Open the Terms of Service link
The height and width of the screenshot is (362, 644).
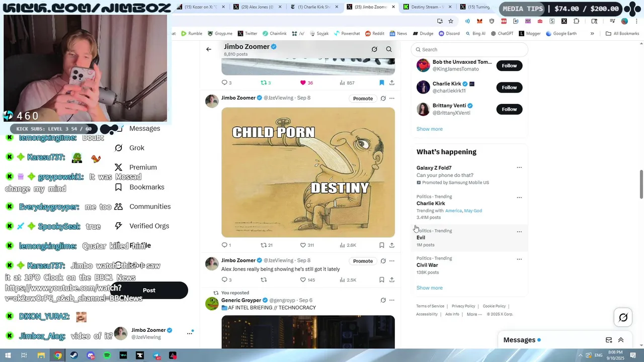[x=430, y=306]
